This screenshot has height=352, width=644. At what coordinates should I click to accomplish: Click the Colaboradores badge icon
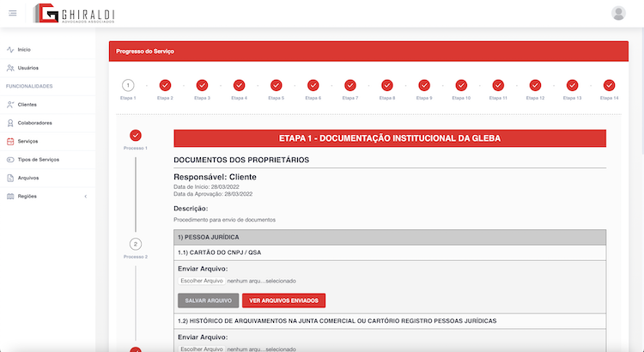point(10,124)
